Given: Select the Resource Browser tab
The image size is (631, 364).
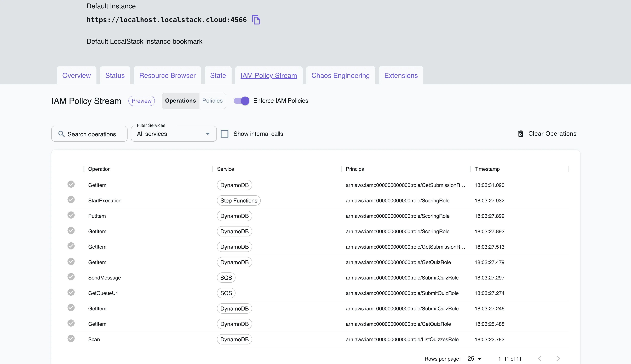Looking at the screenshot, I should tap(167, 75).
